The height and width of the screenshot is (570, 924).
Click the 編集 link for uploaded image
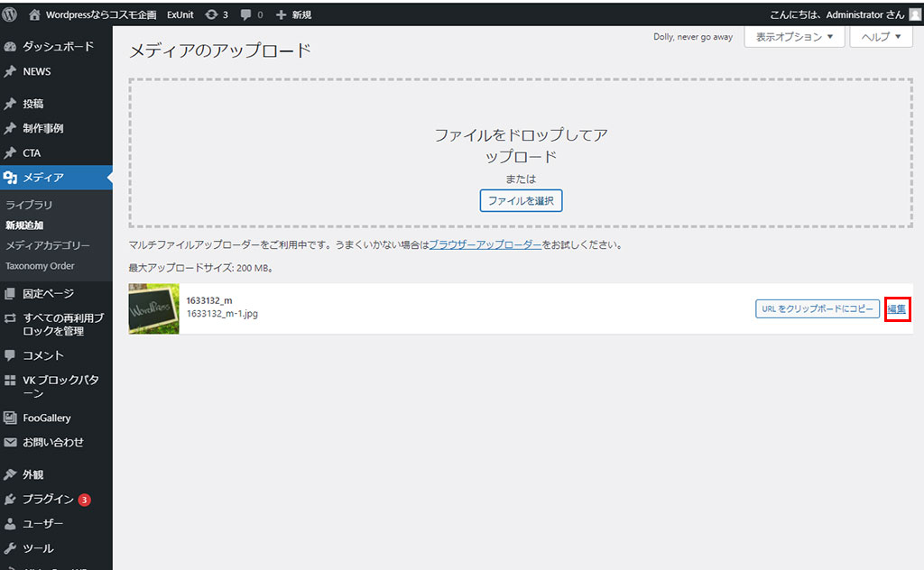[x=897, y=308]
